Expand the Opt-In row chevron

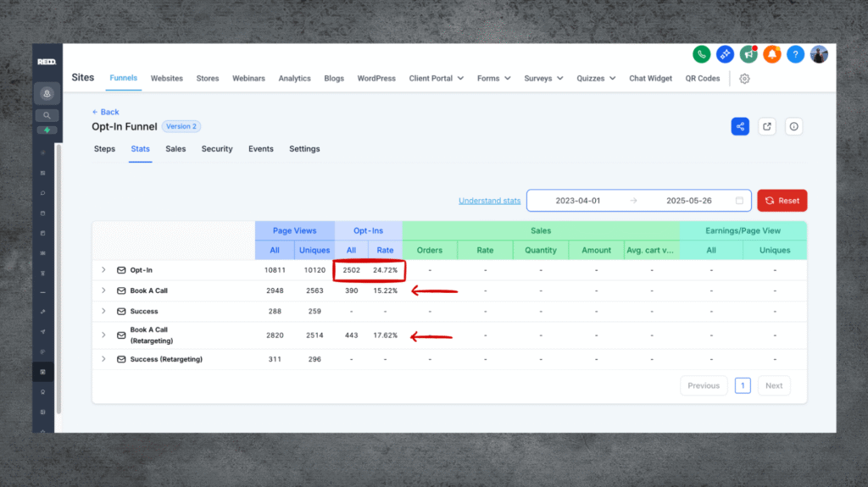point(103,269)
